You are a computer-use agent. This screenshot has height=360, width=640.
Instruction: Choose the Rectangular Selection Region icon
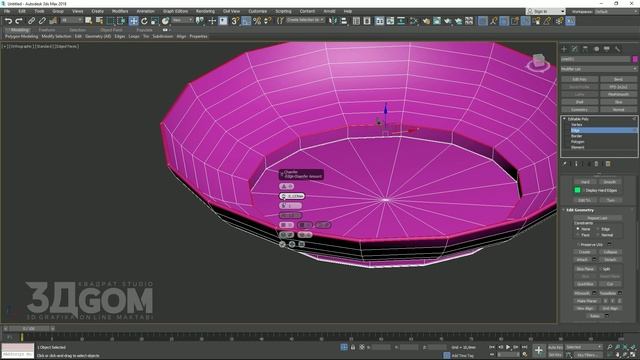(111, 21)
